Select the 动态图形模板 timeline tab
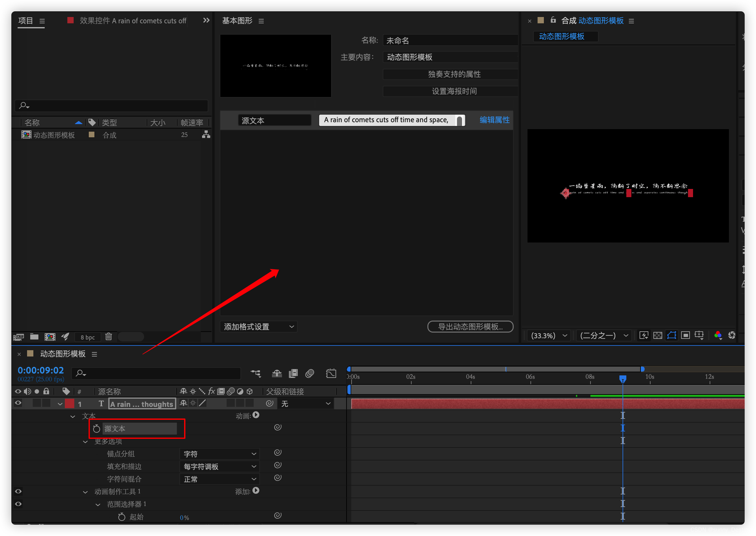 [63, 354]
